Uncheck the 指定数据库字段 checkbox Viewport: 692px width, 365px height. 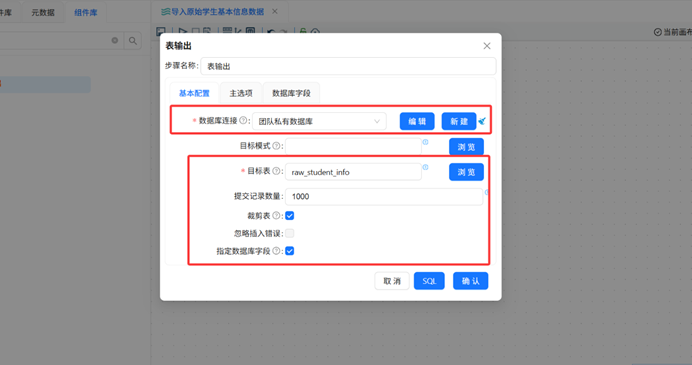click(290, 251)
